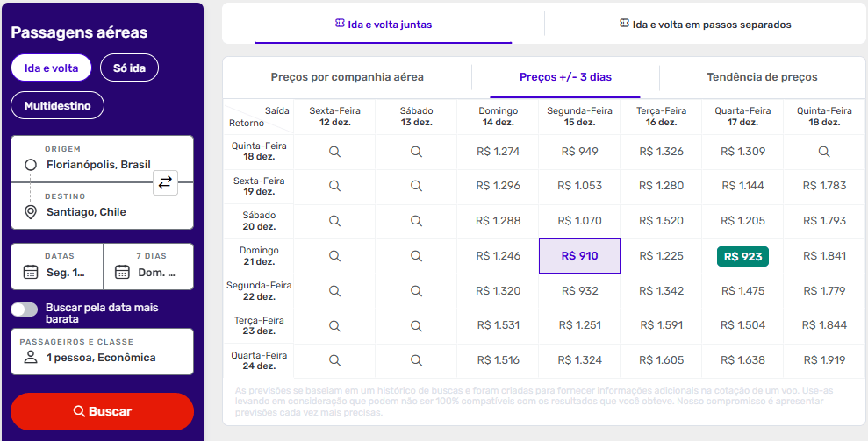Click calendar icon in return date field
Viewport: 868px width, 441px height.
click(x=123, y=272)
